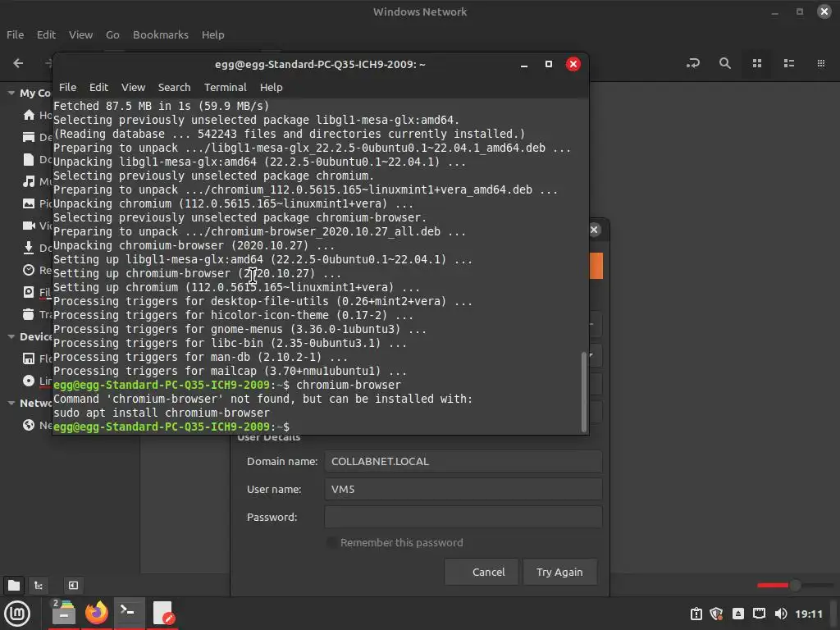Enable Remember this password checkbox
Screen dimensions: 840x630
[x=332, y=542]
